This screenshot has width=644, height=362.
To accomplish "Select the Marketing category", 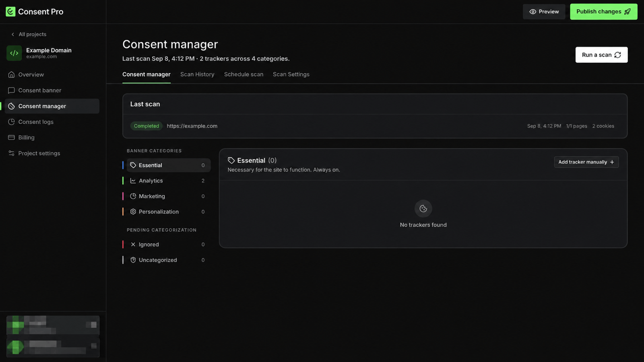I will 168,196.
